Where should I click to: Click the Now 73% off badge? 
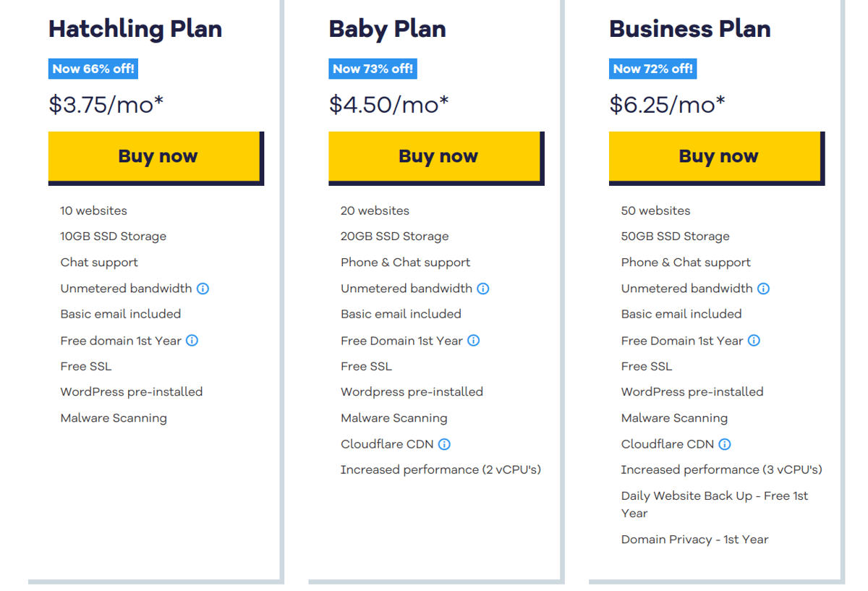[x=372, y=68]
